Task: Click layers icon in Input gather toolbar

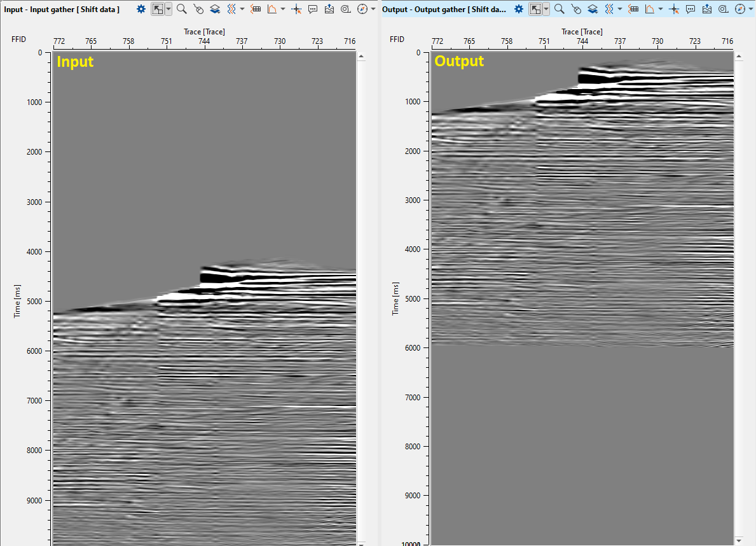Action: 215,9
